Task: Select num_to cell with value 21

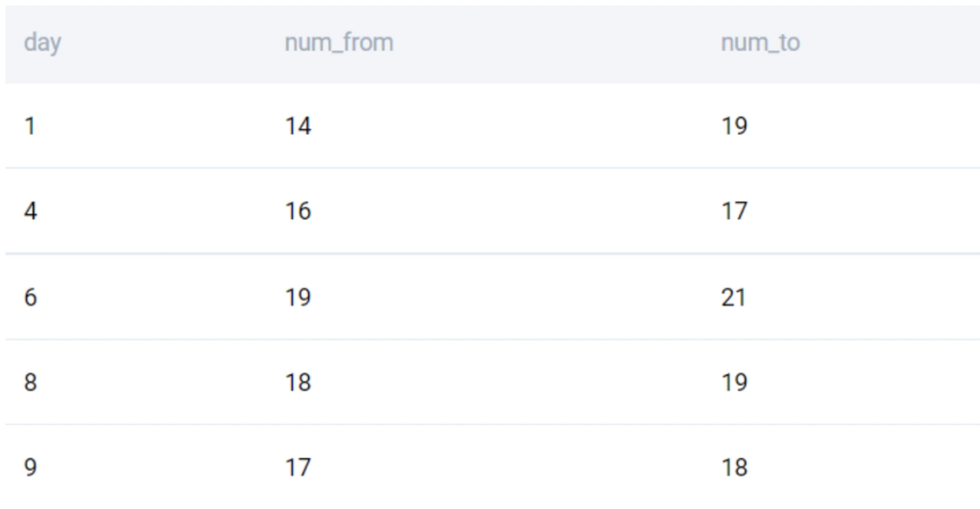Action: tap(734, 298)
